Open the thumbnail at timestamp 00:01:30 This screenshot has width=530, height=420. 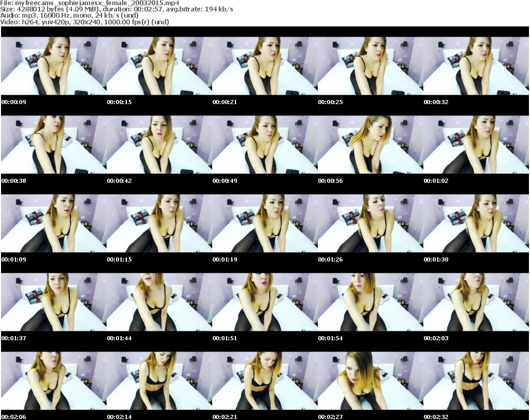pos(476,224)
